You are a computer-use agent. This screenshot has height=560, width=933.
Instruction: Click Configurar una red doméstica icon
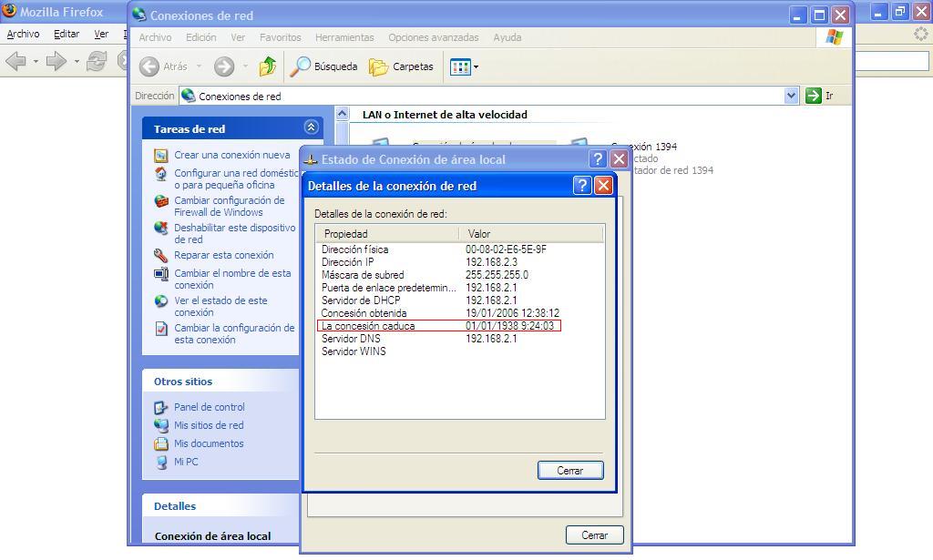coord(161,174)
